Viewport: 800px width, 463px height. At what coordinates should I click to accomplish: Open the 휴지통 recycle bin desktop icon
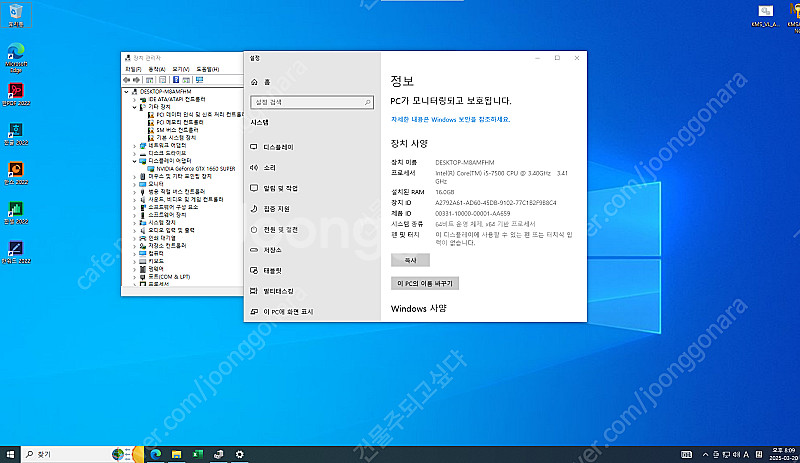click(16, 15)
